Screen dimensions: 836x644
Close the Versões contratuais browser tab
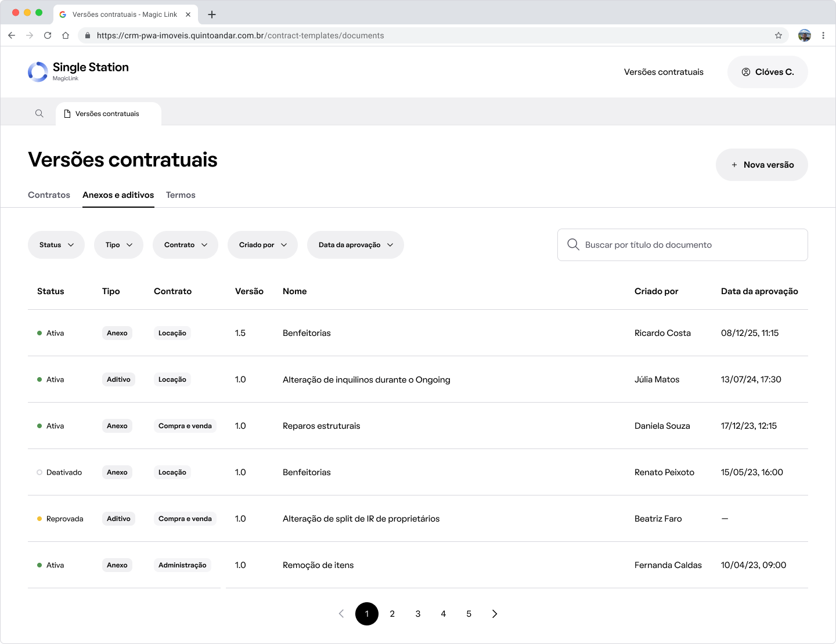pyautogui.click(x=188, y=15)
